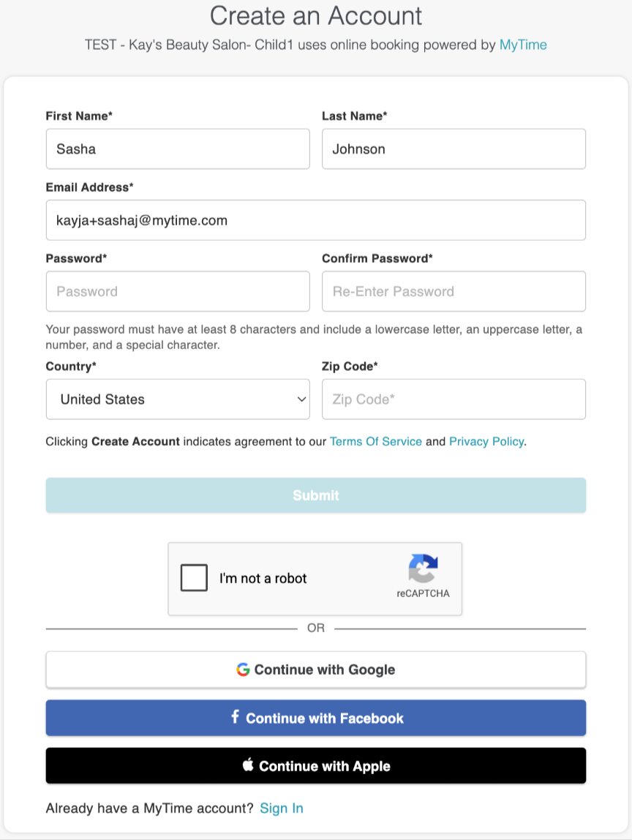
Task: Continue with Facebook sign-up
Action: click(316, 718)
